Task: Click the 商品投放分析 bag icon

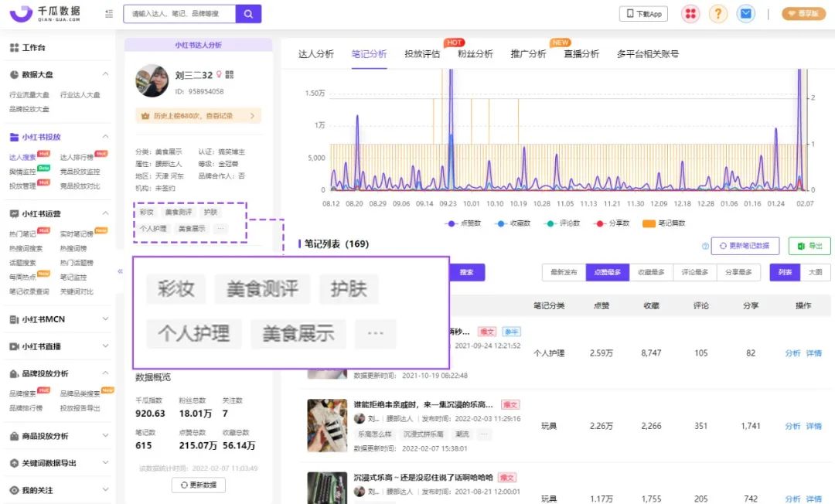Action: click(15, 437)
